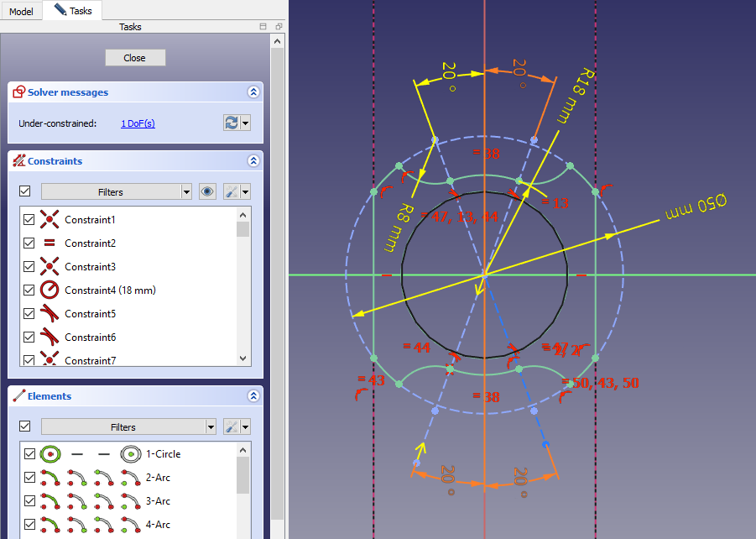Collapse the Elements section
Screen dimensions: 756x539
[253, 396]
